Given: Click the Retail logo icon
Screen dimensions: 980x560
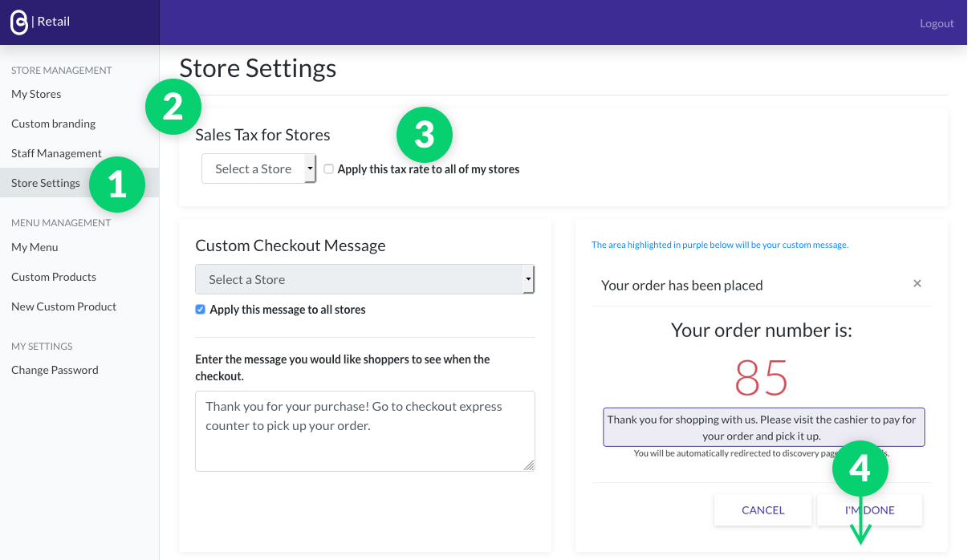Looking at the screenshot, I should 18,22.
